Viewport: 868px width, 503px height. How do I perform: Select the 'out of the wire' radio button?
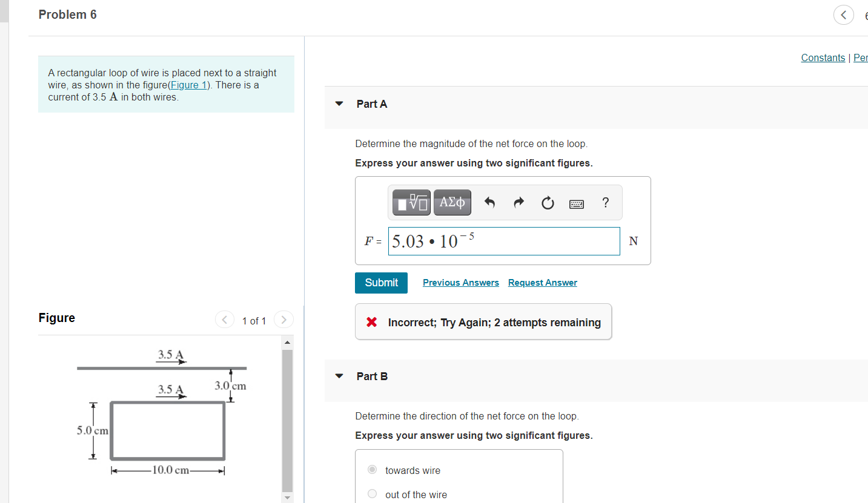(x=371, y=493)
